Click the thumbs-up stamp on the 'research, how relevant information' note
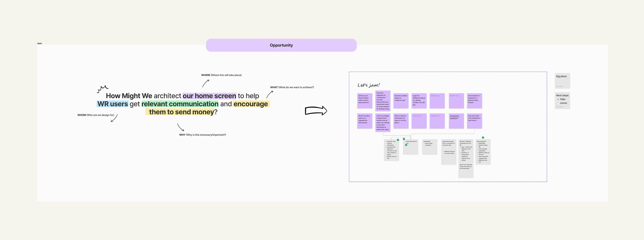This screenshot has width=644, height=240. tap(398, 140)
